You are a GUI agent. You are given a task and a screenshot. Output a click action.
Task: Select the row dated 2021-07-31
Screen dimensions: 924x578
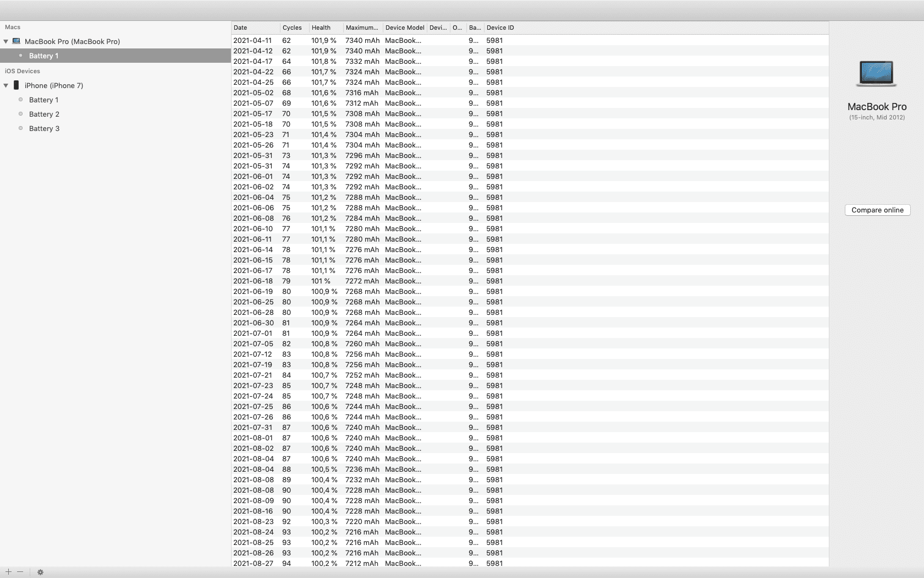pos(530,427)
